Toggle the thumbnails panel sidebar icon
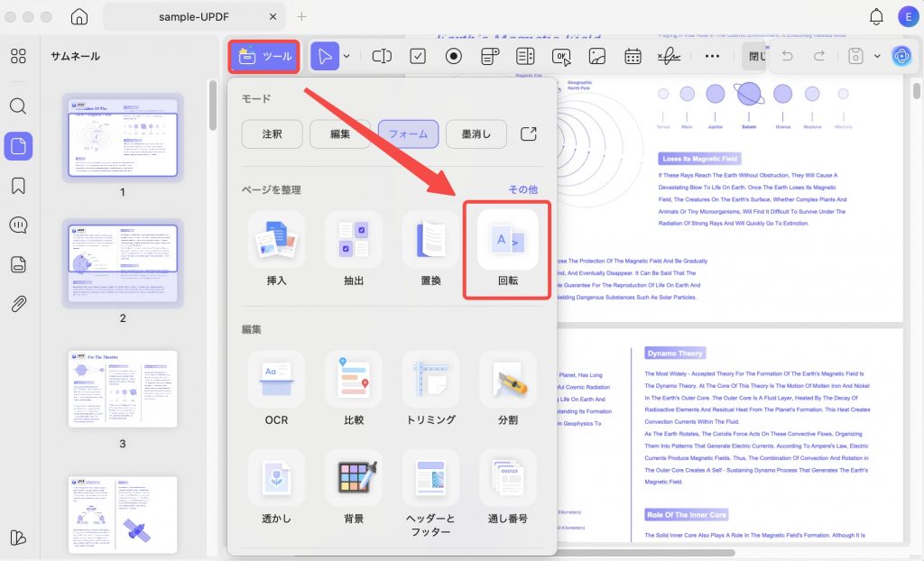The image size is (924, 561). 18,145
